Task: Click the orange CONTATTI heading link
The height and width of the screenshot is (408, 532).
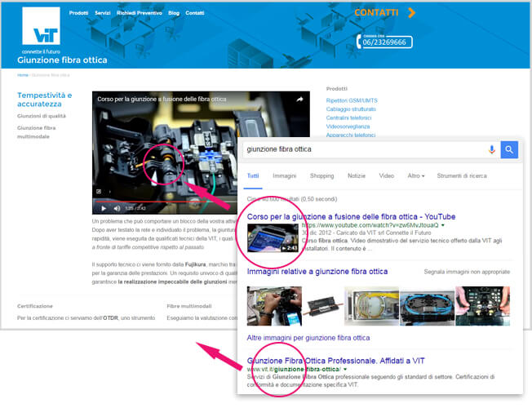Action: (x=376, y=12)
